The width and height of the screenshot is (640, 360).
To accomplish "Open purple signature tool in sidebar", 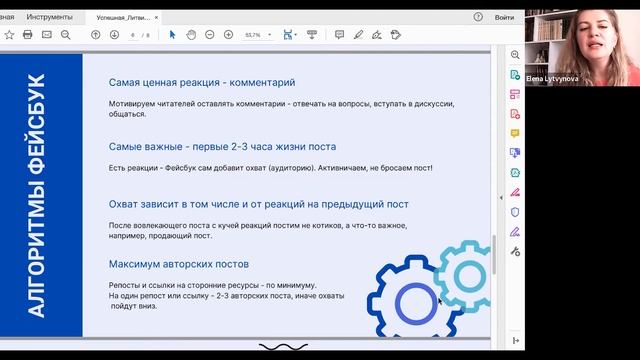I will [x=515, y=232].
